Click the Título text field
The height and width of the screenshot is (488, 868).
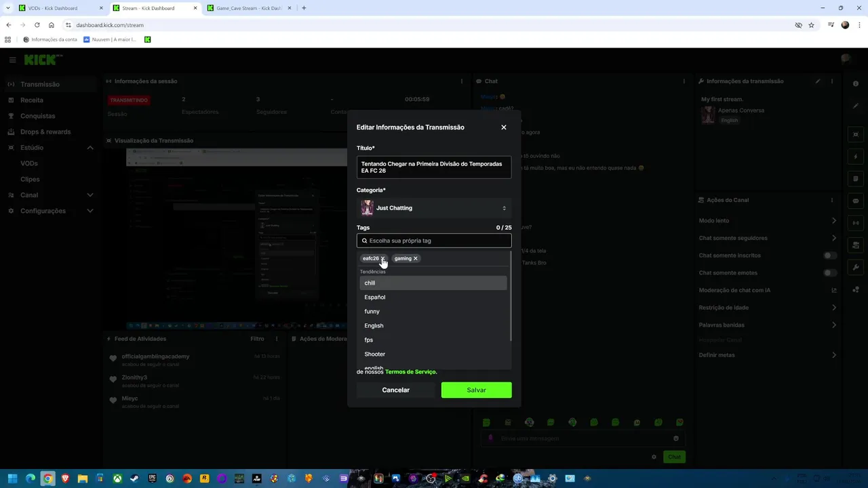click(434, 167)
